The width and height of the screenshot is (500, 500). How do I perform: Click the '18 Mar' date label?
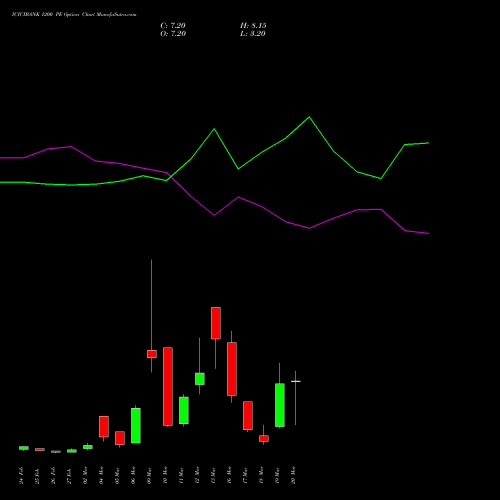tap(261, 475)
